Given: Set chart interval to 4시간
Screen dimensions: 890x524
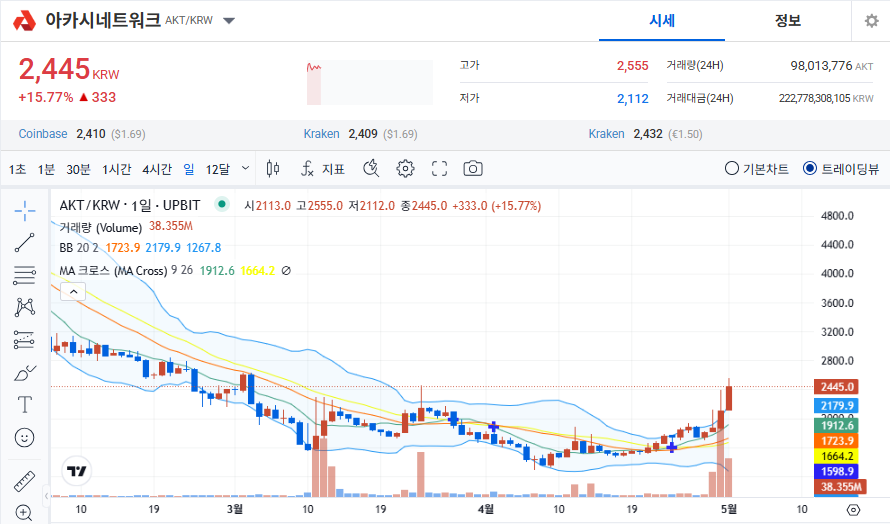Looking at the screenshot, I should (157, 169).
